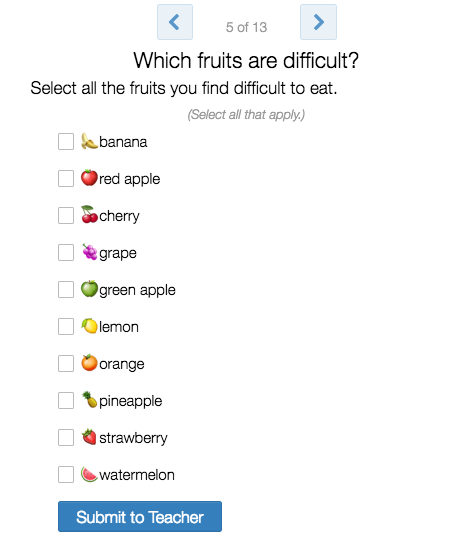Click the pineapple emoji icon

tap(89, 400)
